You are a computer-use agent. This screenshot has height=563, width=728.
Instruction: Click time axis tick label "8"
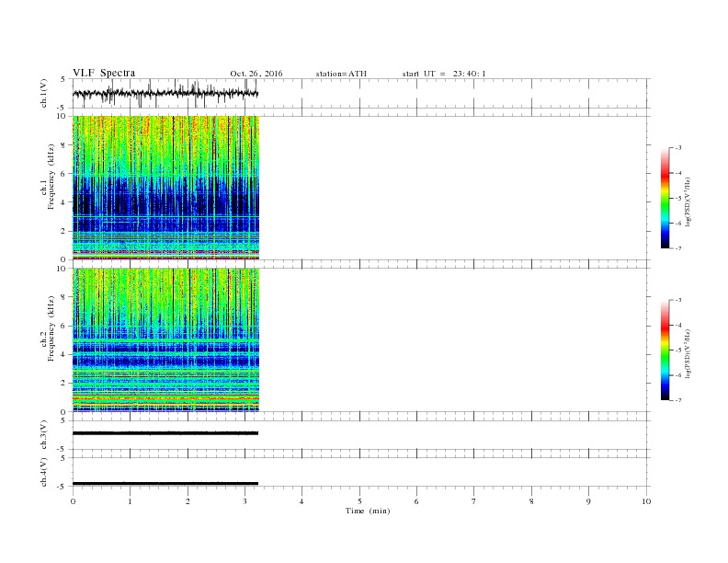(x=531, y=501)
